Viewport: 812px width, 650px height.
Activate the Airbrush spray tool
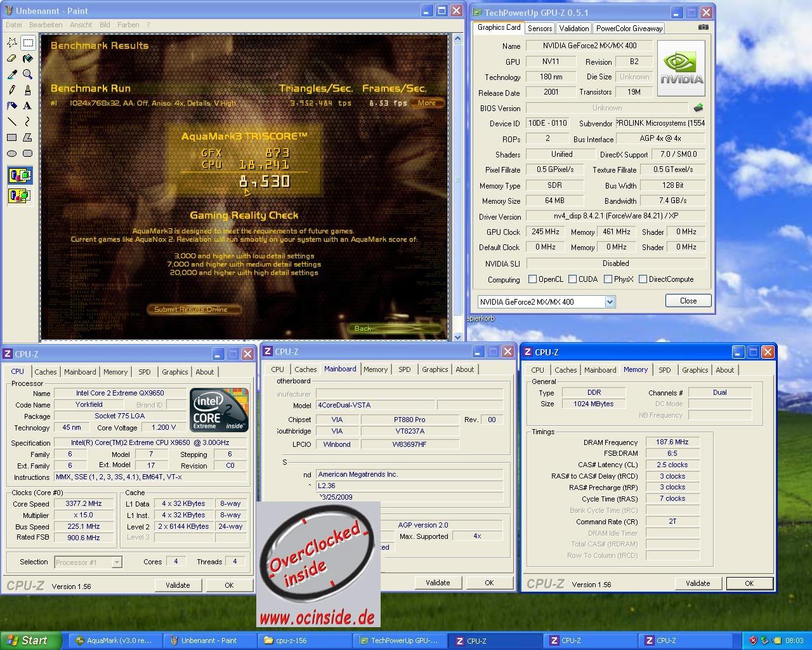12,106
